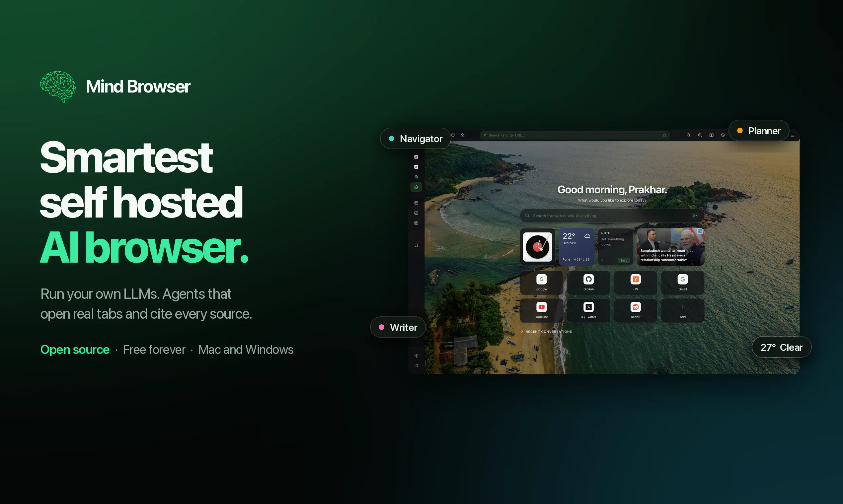Click the Mac and Windows text
The width and height of the screenshot is (843, 504).
246,349
